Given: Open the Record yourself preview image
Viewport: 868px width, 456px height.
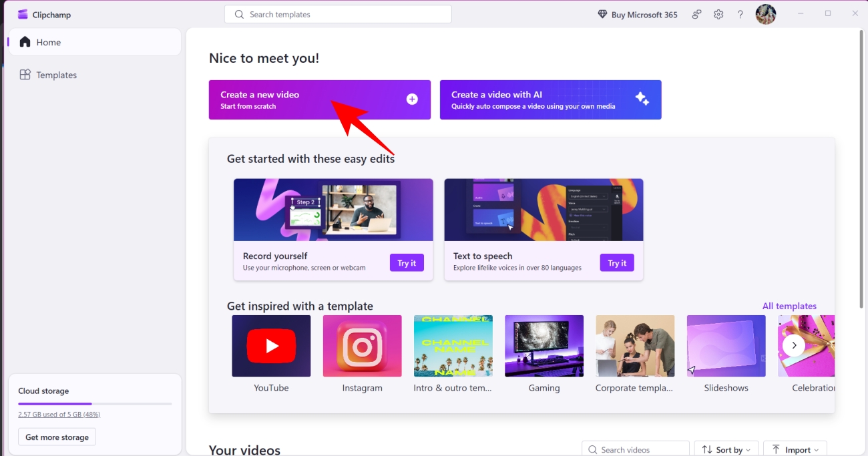Looking at the screenshot, I should click(x=333, y=210).
